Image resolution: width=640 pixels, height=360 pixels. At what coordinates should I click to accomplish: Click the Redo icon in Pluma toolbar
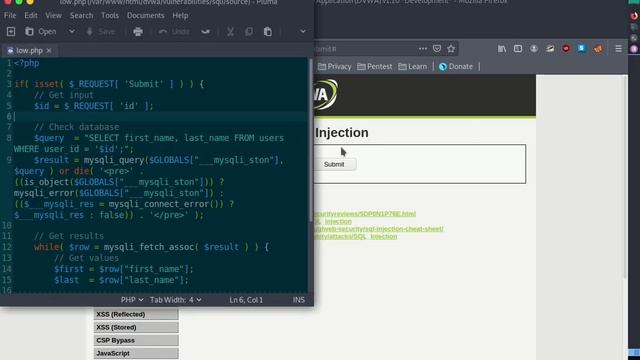click(205, 31)
